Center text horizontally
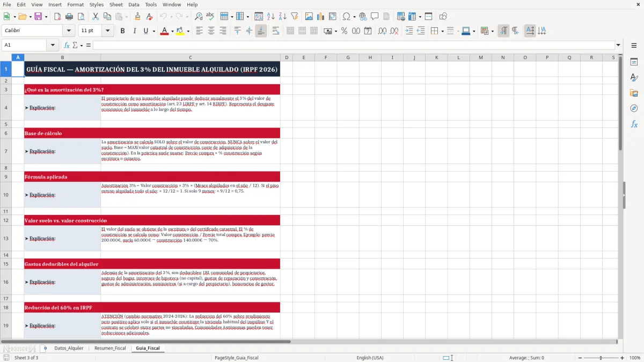644x362 pixels. 211,31
